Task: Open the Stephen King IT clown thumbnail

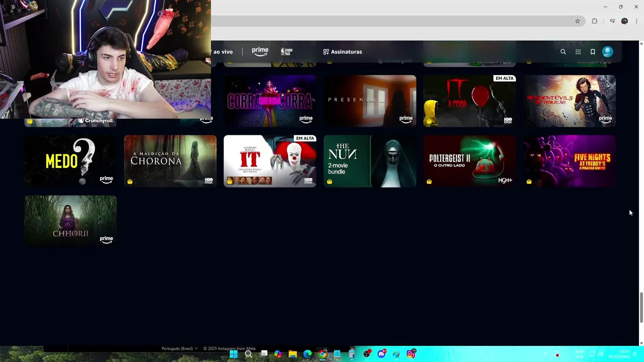Action: click(x=270, y=161)
